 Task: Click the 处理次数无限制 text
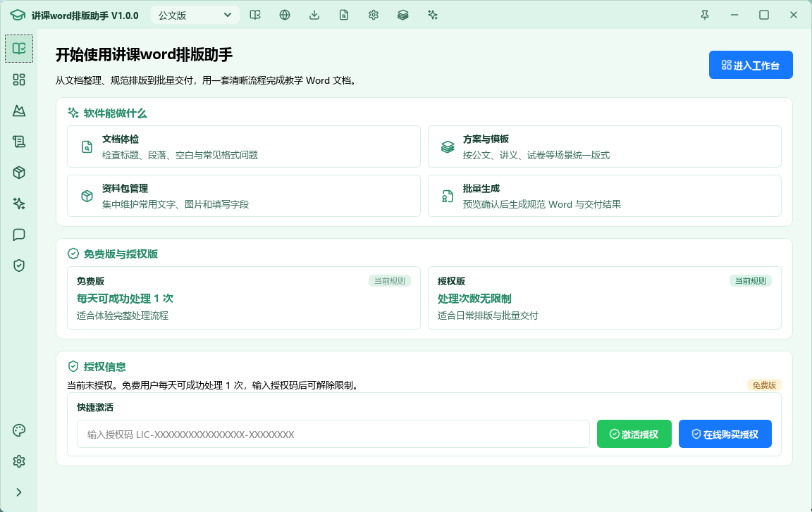click(474, 299)
